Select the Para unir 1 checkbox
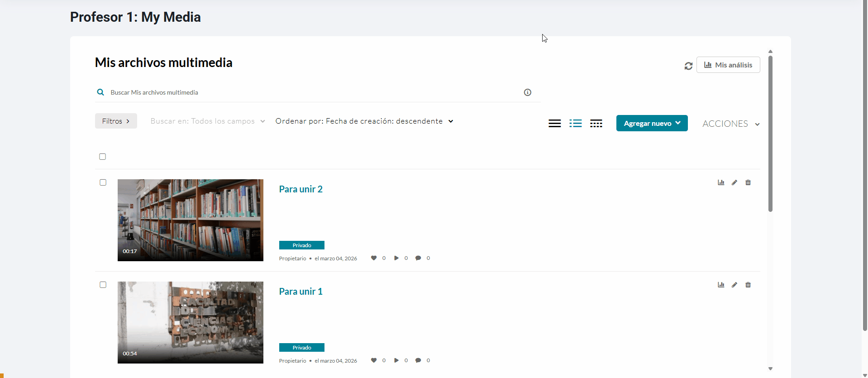The width and height of the screenshot is (868, 378). [103, 285]
